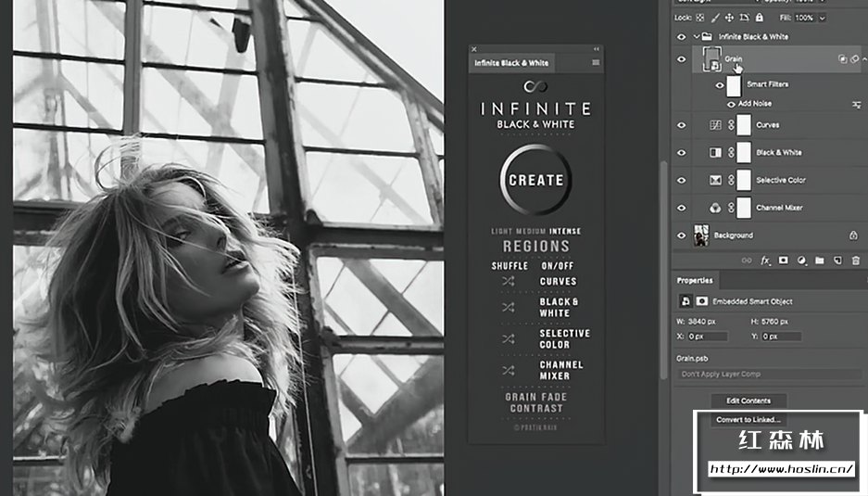Click the lock position move icon
The height and width of the screenshot is (496, 868).
[x=730, y=18]
